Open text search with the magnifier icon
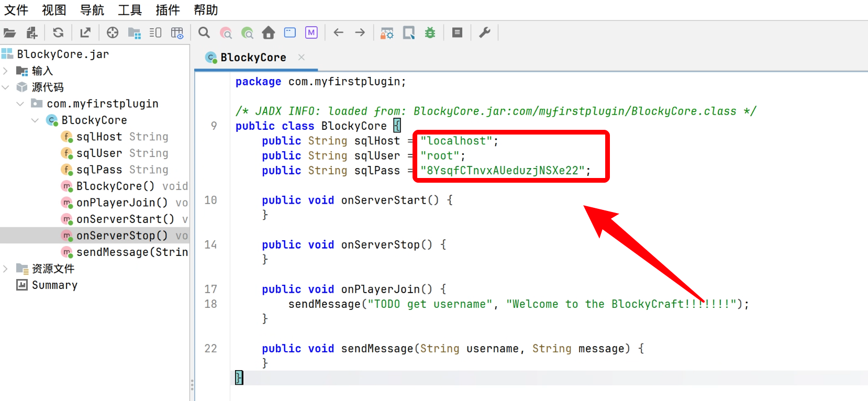Image resolution: width=868 pixels, height=401 pixels. coord(204,33)
